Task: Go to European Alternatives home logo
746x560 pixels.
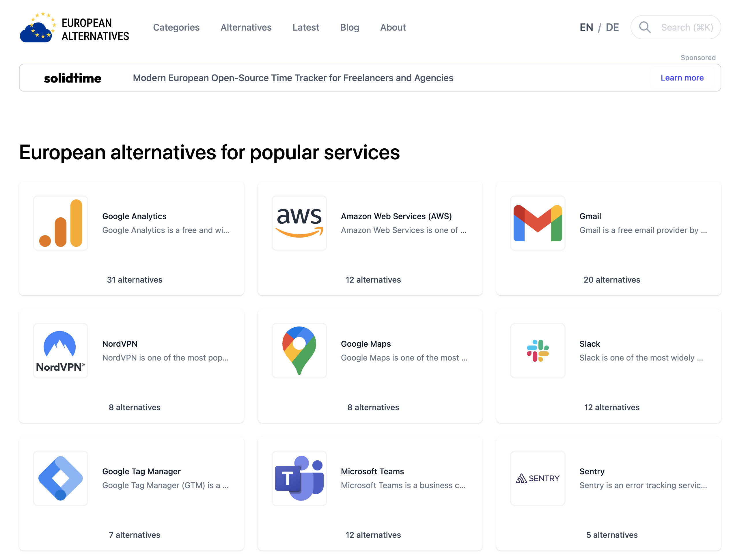Action: 74,28
